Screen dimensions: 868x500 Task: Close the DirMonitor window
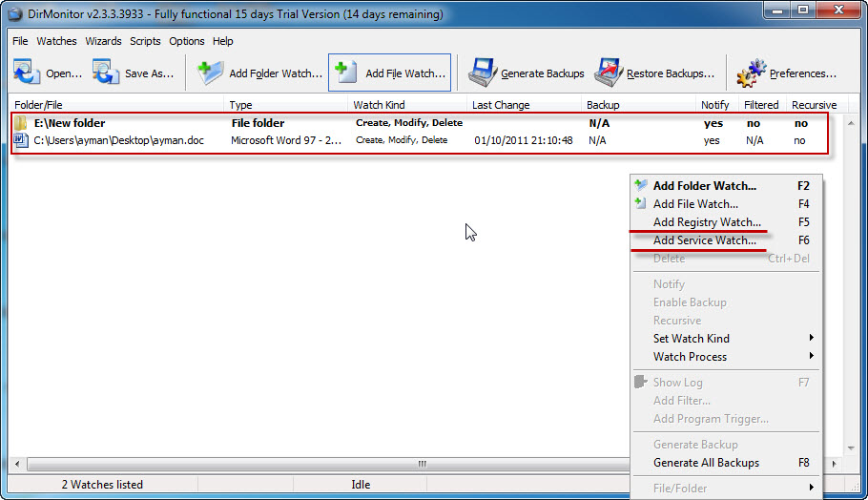click(838, 10)
